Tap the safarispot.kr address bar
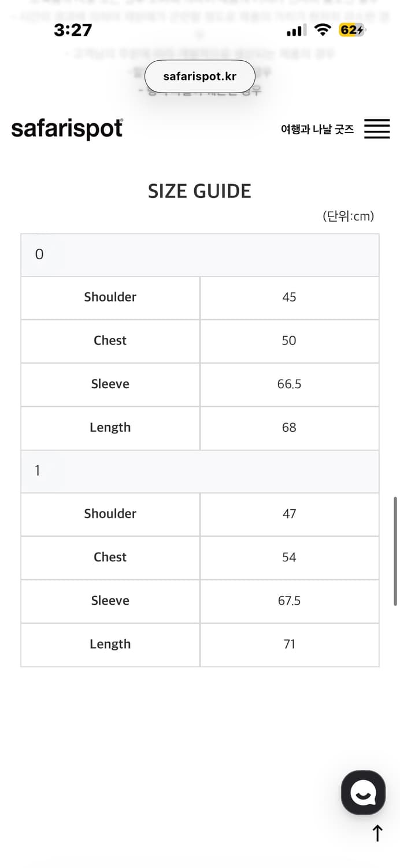This screenshot has height=868, width=400. point(199,76)
